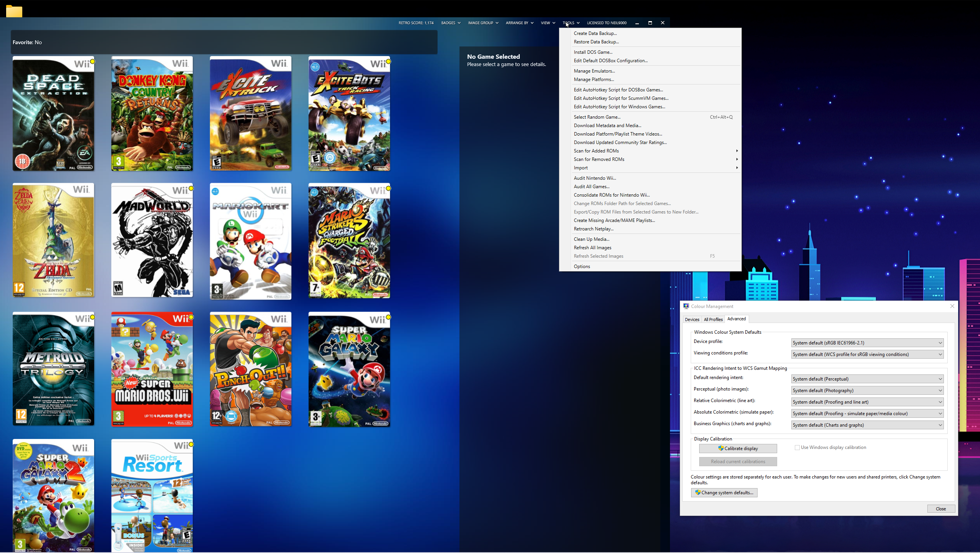
Task: Select the Super Mario Galaxy 2 cover
Action: point(53,496)
